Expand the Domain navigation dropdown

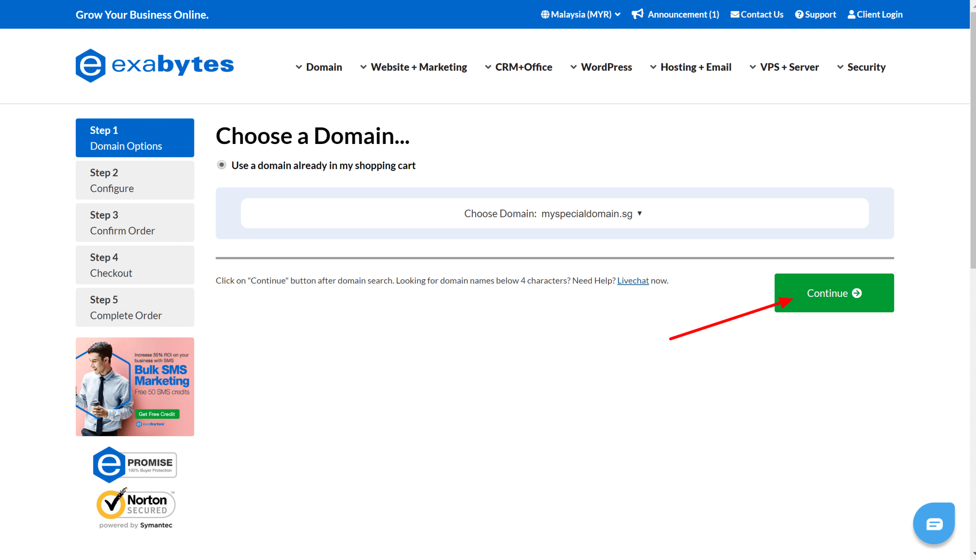coord(318,66)
